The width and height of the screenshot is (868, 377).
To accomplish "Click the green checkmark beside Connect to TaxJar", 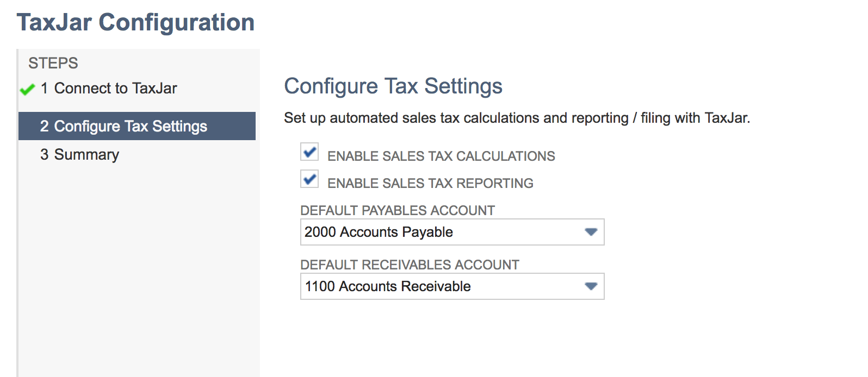I will point(27,89).
